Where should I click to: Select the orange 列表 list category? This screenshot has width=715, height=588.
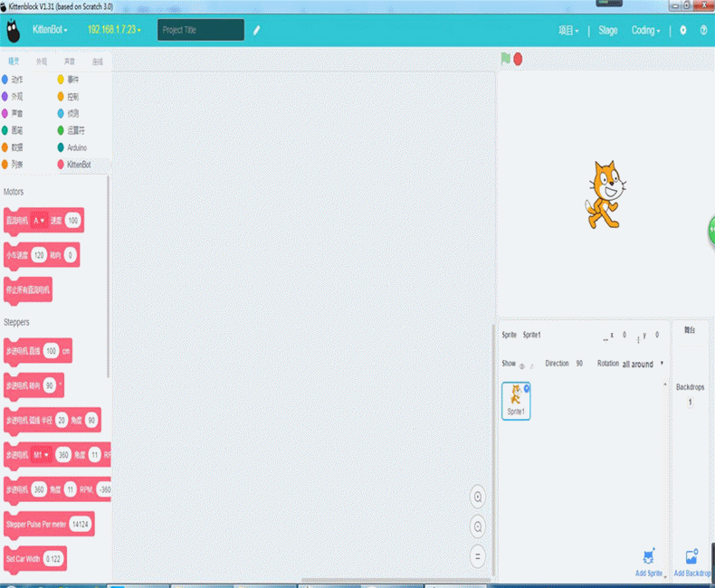pyautogui.click(x=13, y=164)
